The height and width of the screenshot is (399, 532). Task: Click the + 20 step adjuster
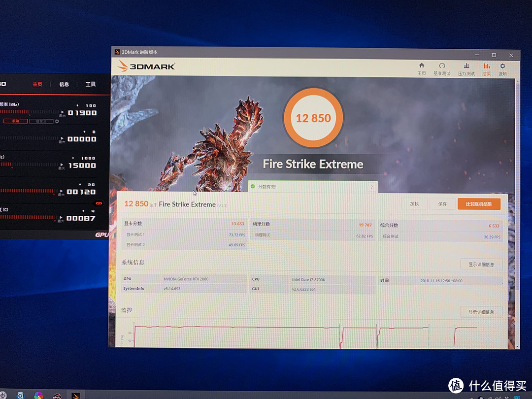coord(87,185)
